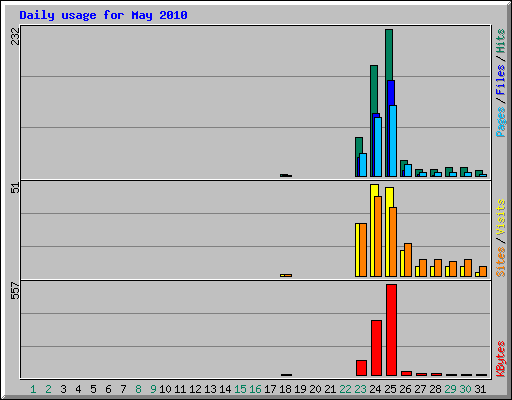Click the cyan pages bar for day 24
Viewport: 512px width, 400px height.
tap(378, 147)
